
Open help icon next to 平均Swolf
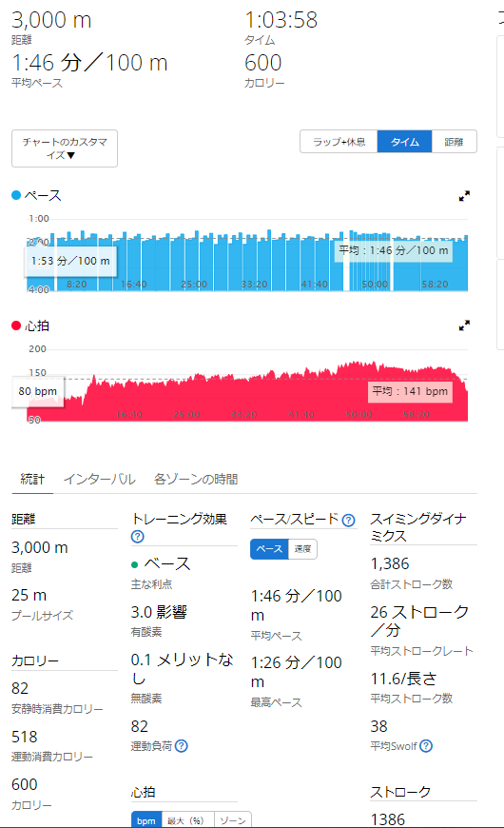coord(426,745)
